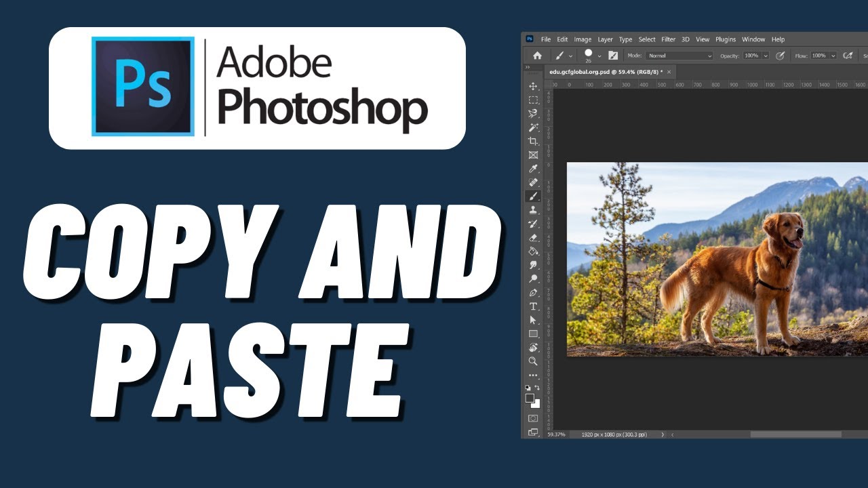868x488 pixels.
Task: Open the Select menu
Action: point(647,39)
